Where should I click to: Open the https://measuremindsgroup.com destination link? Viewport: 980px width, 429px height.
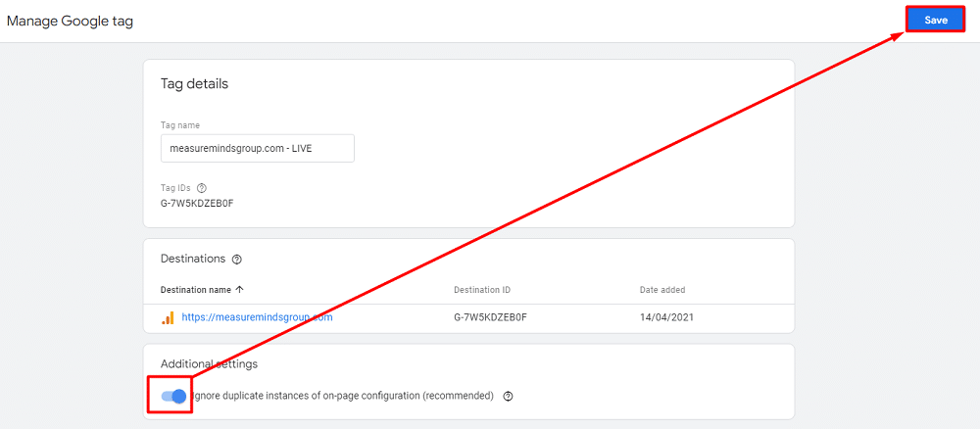click(257, 317)
